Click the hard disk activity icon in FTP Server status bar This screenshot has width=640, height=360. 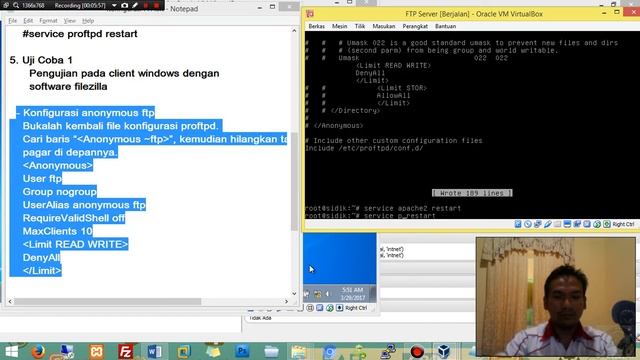pos(518,224)
